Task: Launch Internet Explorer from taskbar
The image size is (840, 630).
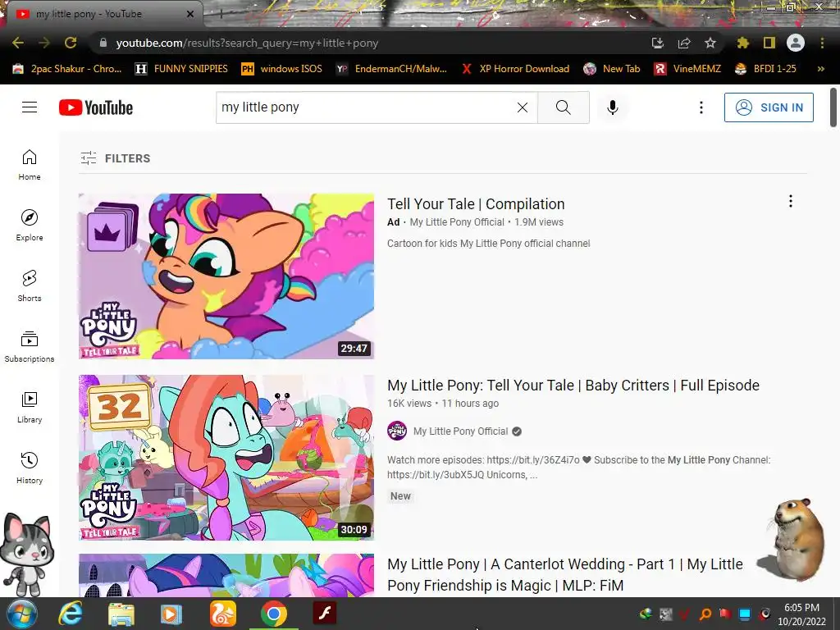Action: pos(71,614)
